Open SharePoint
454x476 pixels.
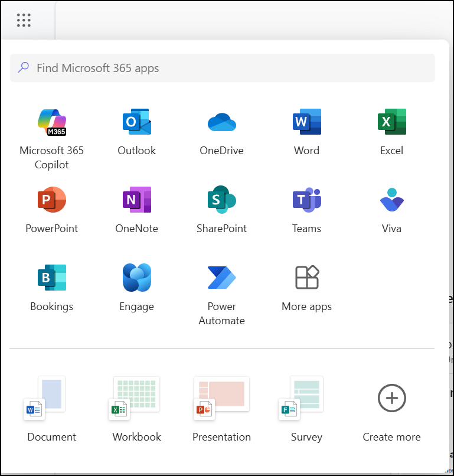[x=221, y=208]
